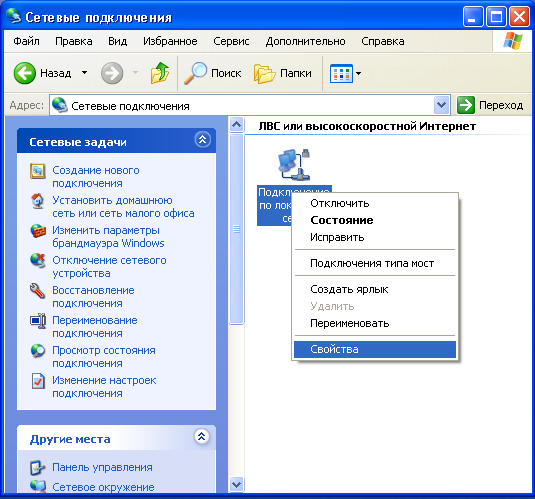The image size is (535, 499).
Task: Click the Windows firewall brick globe icon
Action: [38, 231]
